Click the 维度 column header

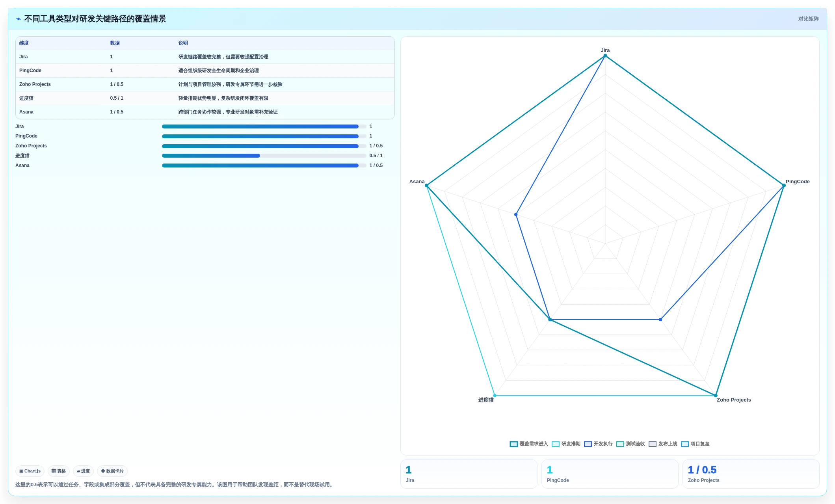24,43
